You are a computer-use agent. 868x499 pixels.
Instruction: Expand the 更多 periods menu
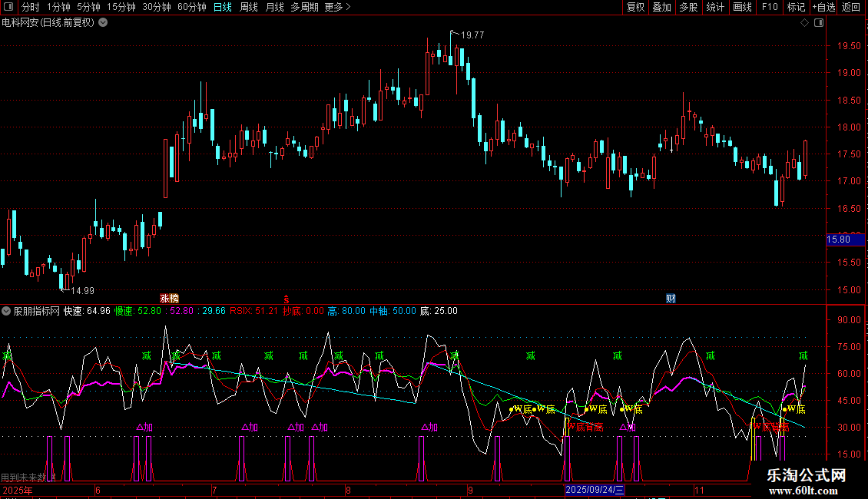[x=337, y=7]
